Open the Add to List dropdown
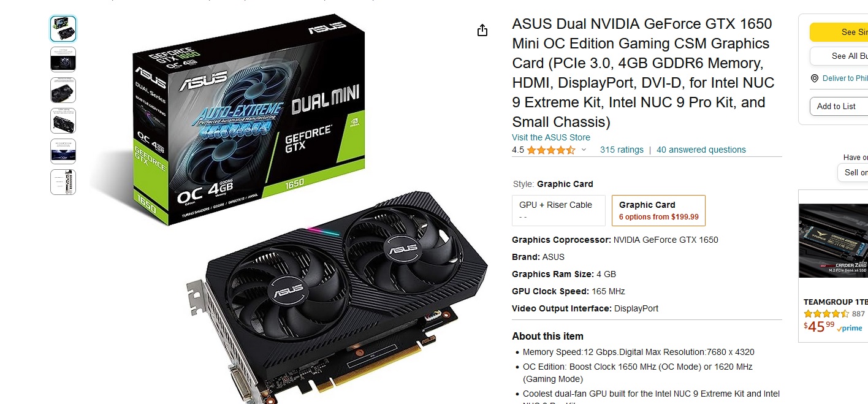This screenshot has width=868, height=404. 839,106
